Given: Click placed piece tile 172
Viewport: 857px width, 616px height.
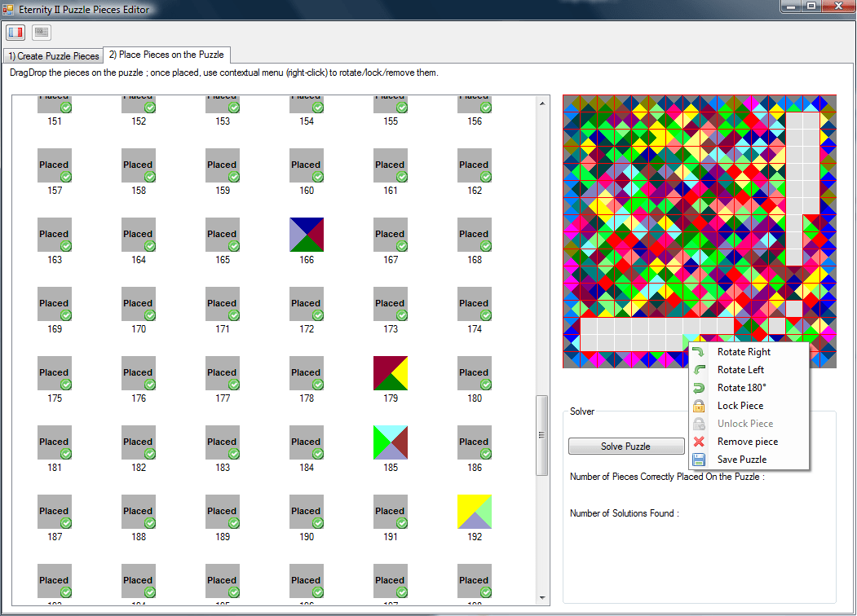Looking at the screenshot, I should click(x=307, y=304).
